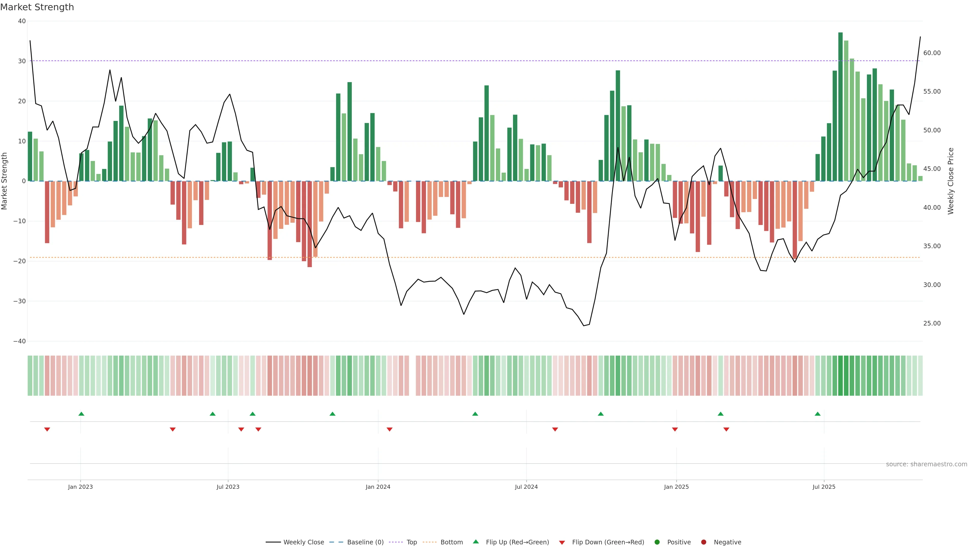Screen dimensions: 980x551
Task: Click the leftmost red flip-down triangle marker
Action: click(47, 429)
